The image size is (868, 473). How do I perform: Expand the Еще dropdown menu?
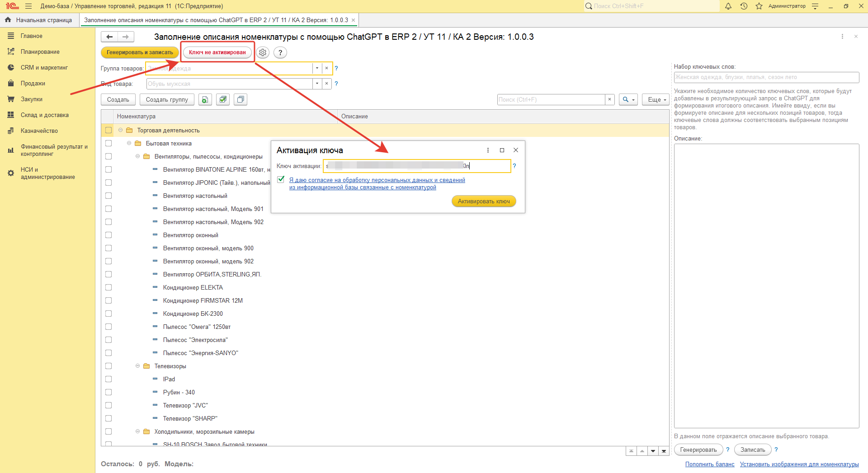pyautogui.click(x=656, y=99)
